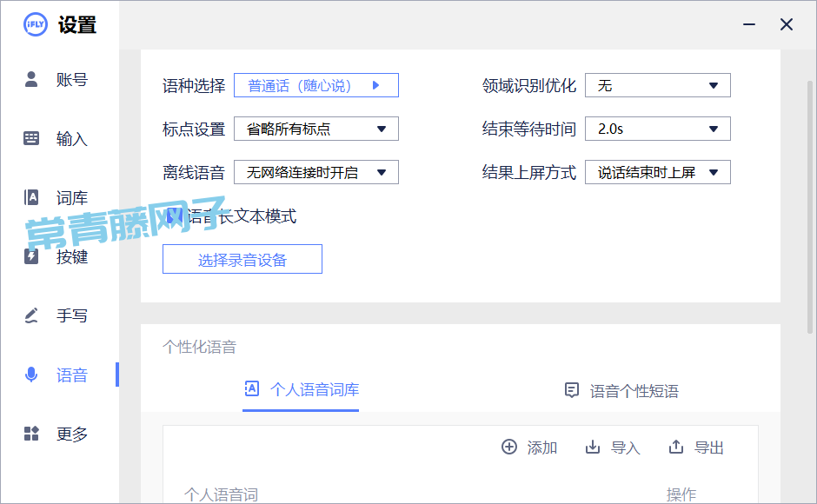
Task: Change the 结束等待时间 2.0s dropdown
Action: point(657,129)
